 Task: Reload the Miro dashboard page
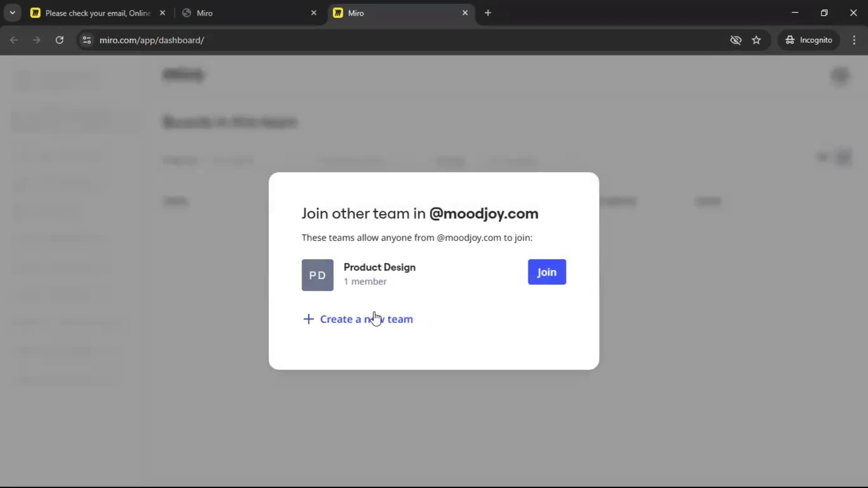(x=59, y=40)
